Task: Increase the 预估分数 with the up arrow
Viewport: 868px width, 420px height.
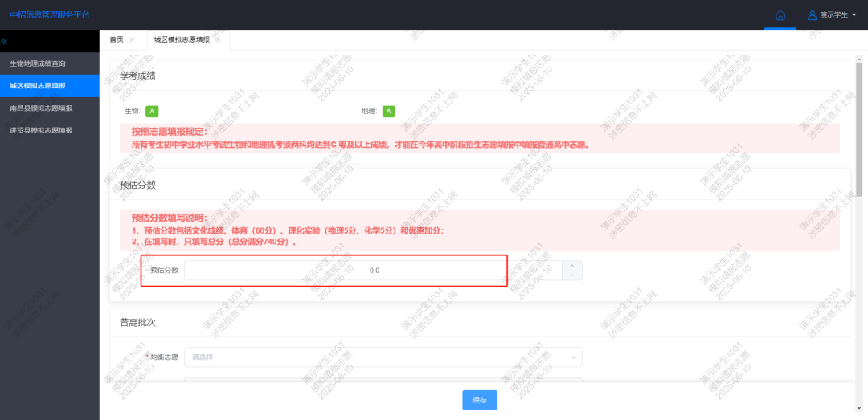Action: [572, 266]
